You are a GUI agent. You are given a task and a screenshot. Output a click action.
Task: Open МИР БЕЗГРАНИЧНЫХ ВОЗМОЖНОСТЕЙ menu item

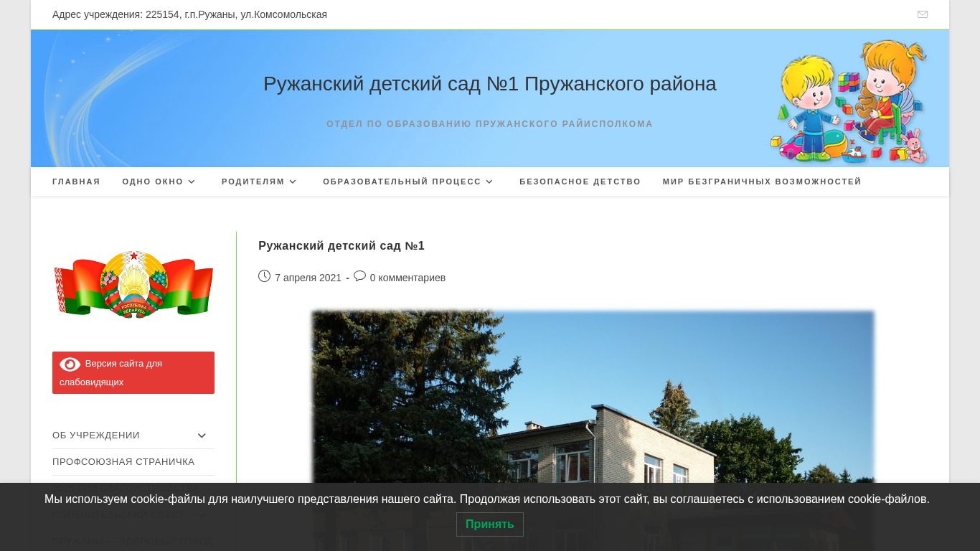[761, 182]
